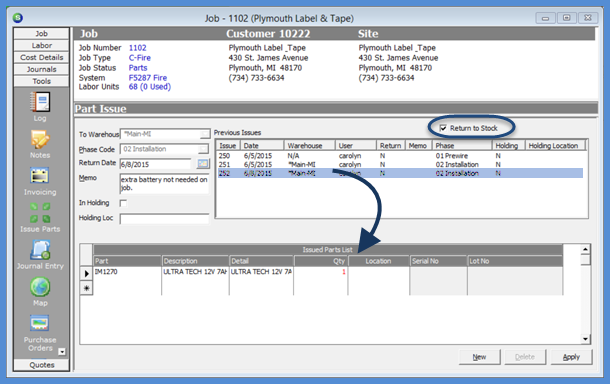
Task: Click the Issued Parts List scrollbar down arrow
Action: (585, 339)
